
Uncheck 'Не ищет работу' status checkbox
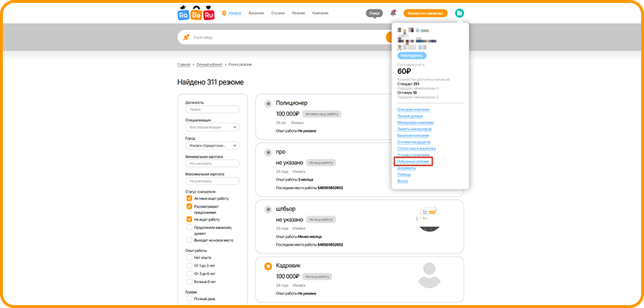click(190, 219)
